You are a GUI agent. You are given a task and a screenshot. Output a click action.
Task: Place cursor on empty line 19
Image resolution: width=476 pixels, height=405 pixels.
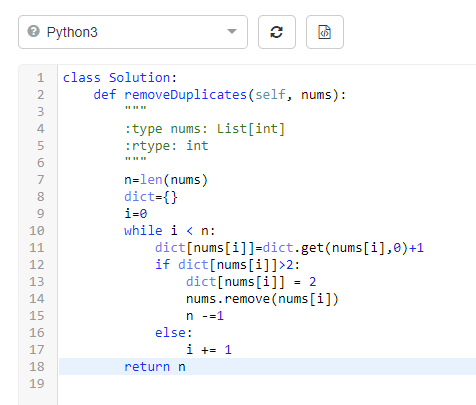[x=267, y=384]
